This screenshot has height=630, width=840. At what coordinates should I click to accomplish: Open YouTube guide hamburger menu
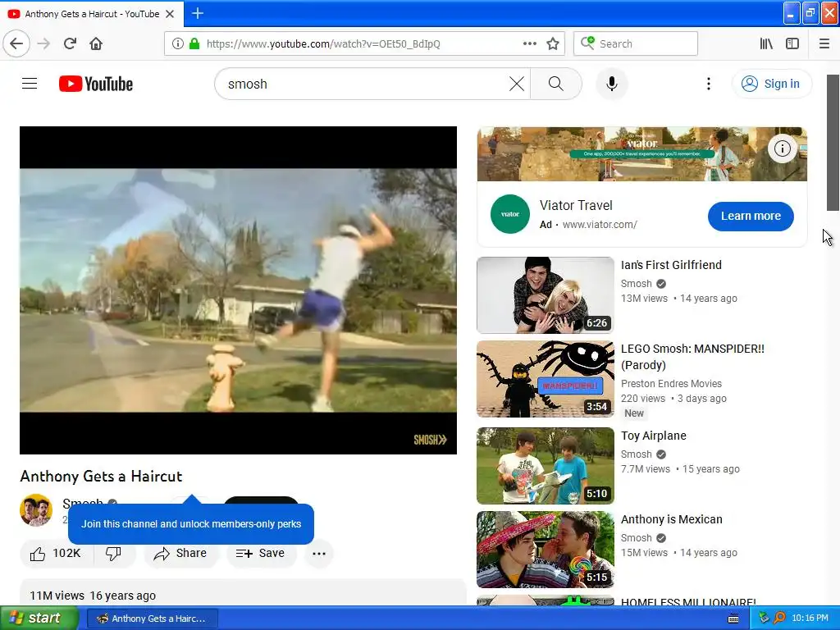point(30,84)
